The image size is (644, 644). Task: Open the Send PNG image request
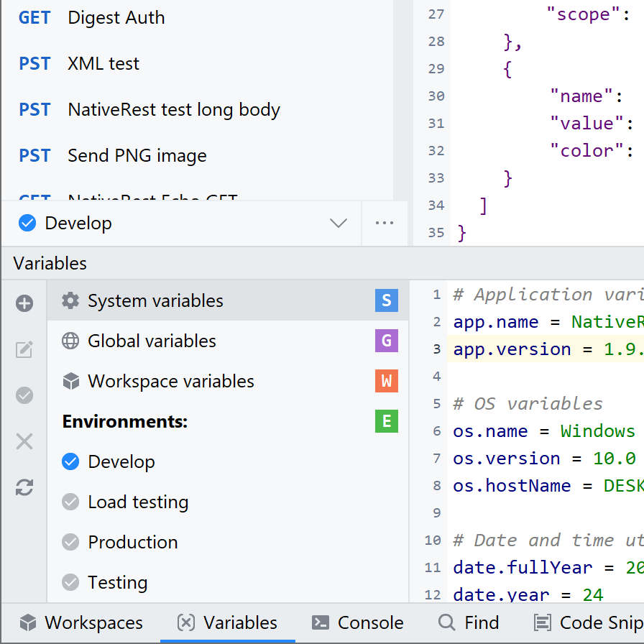tap(197, 156)
